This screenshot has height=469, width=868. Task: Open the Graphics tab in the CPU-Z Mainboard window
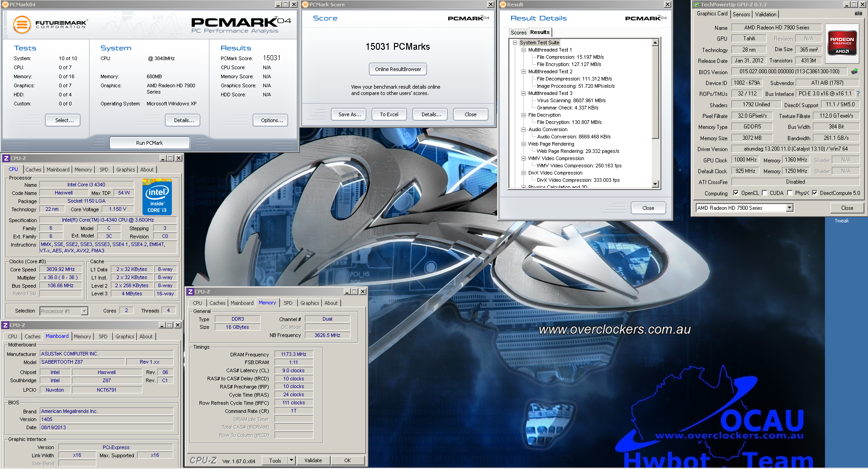pos(125,336)
